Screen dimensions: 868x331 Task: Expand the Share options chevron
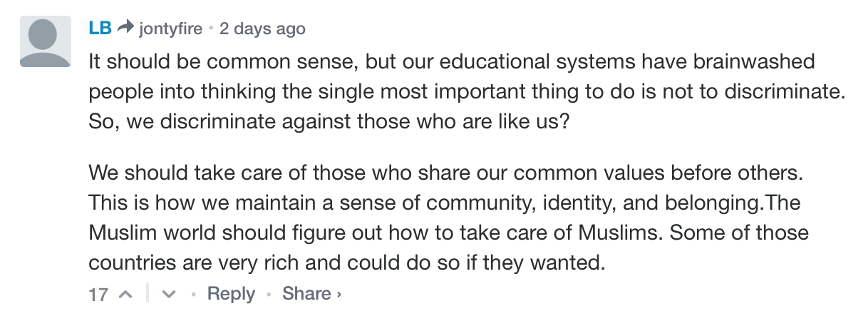(339, 294)
